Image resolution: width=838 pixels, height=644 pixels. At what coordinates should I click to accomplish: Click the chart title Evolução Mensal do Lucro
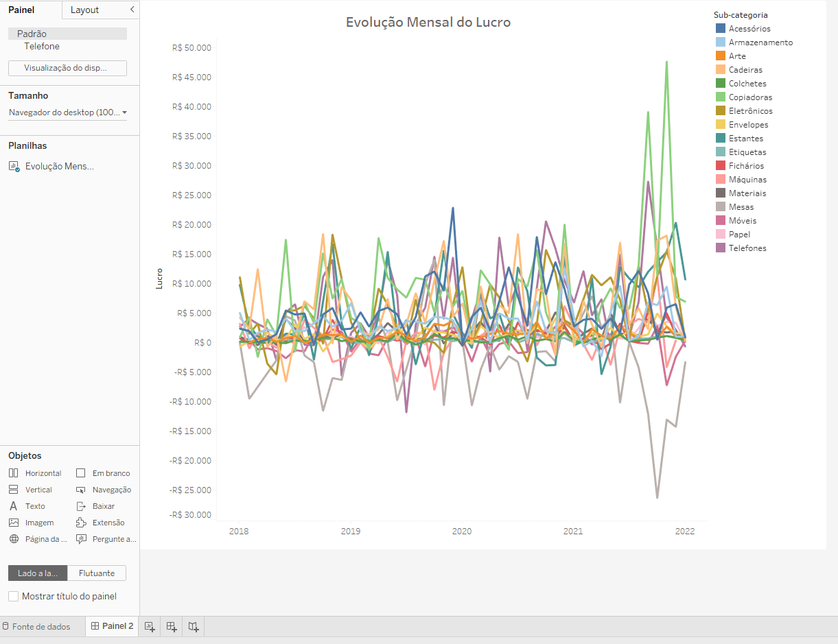pyautogui.click(x=428, y=22)
